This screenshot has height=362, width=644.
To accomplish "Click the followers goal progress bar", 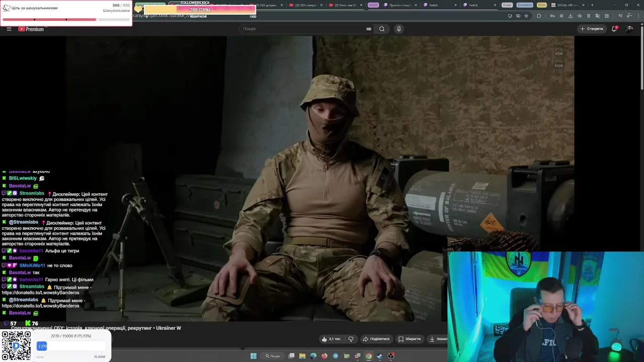I will (x=66, y=20).
